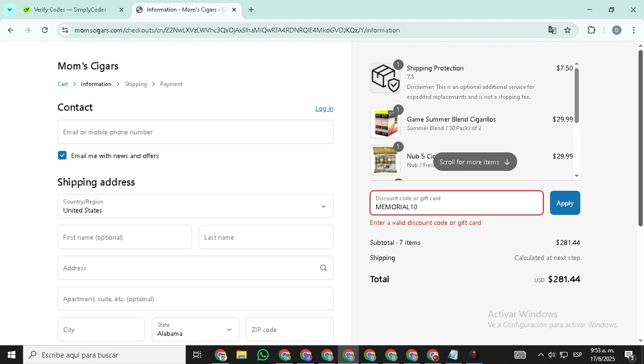644x364 pixels.
Task: Open the network icon in system tray
Action: 564,355
